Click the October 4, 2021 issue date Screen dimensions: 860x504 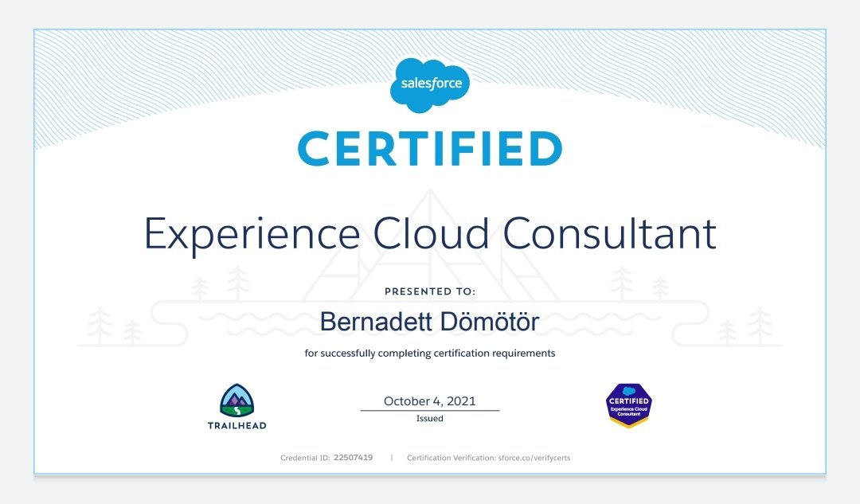(430, 400)
